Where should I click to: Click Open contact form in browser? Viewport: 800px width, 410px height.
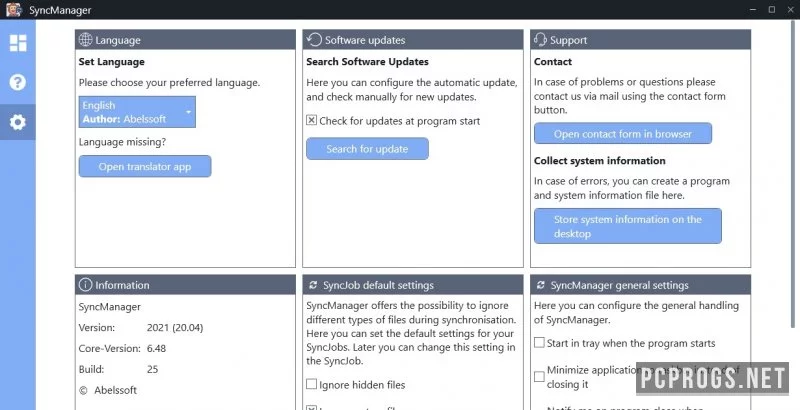[623, 134]
